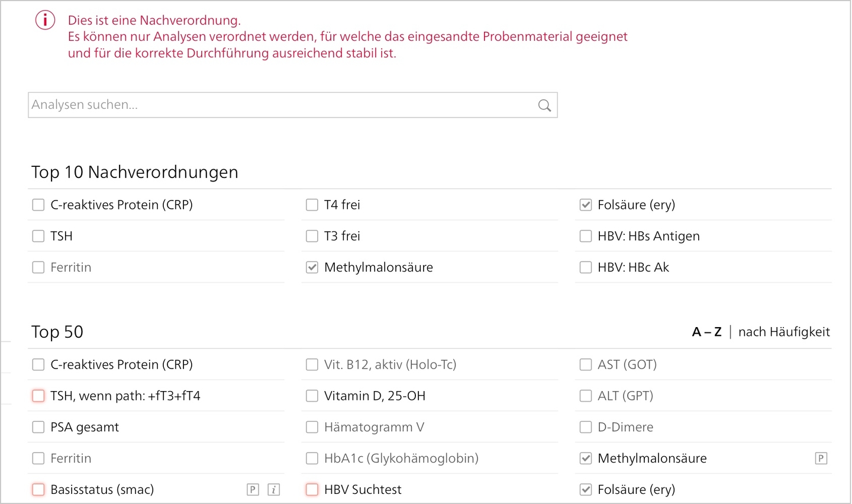Check TSH, wenn path: +fT3+fT4
This screenshot has width=852, height=504.
coord(38,396)
